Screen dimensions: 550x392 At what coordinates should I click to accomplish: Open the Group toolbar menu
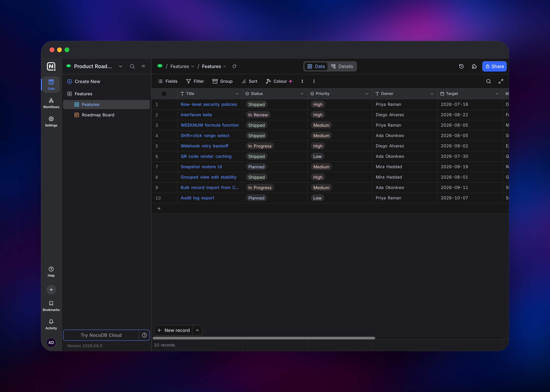[x=223, y=81]
